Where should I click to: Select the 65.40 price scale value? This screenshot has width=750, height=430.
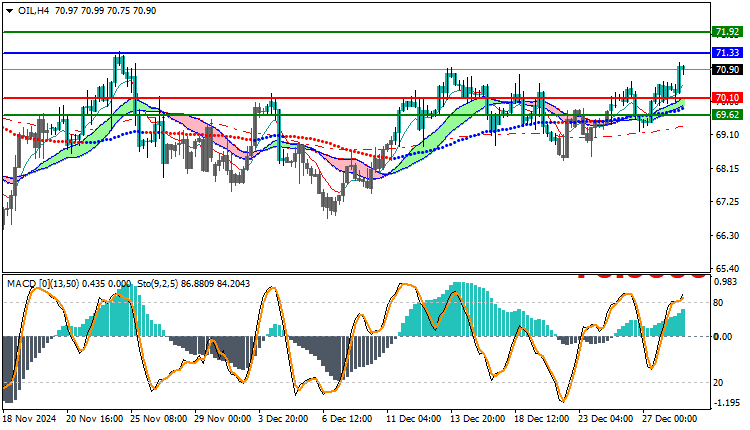(x=727, y=268)
